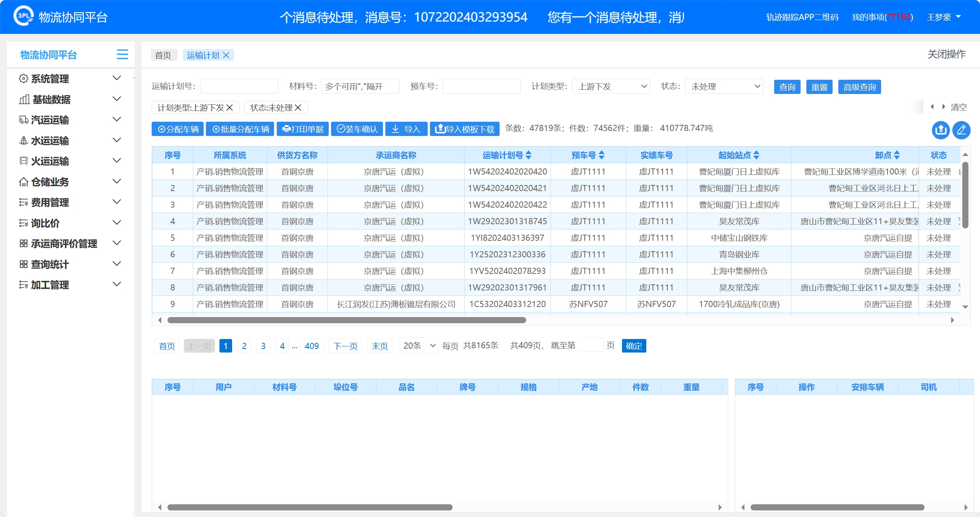Click the 仓储业务 warehouse icon

tap(23, 182)
